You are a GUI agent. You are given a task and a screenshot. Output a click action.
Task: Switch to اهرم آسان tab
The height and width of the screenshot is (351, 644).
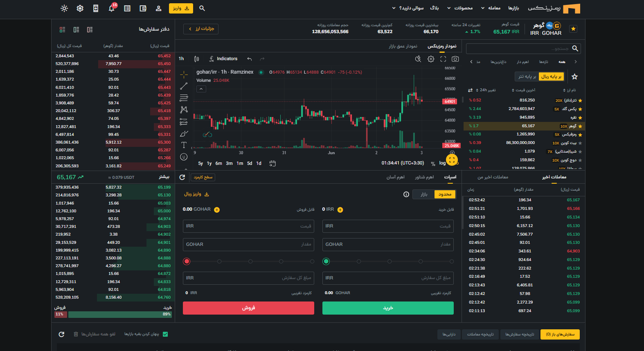click(396, 177)
